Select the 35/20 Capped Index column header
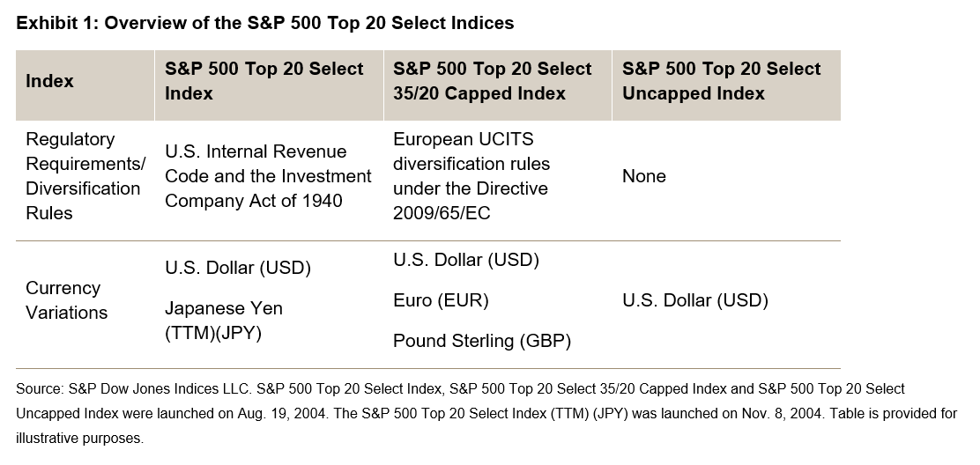Screen dimensions: 980x465 pyautogui.click(x=492, y=81)
